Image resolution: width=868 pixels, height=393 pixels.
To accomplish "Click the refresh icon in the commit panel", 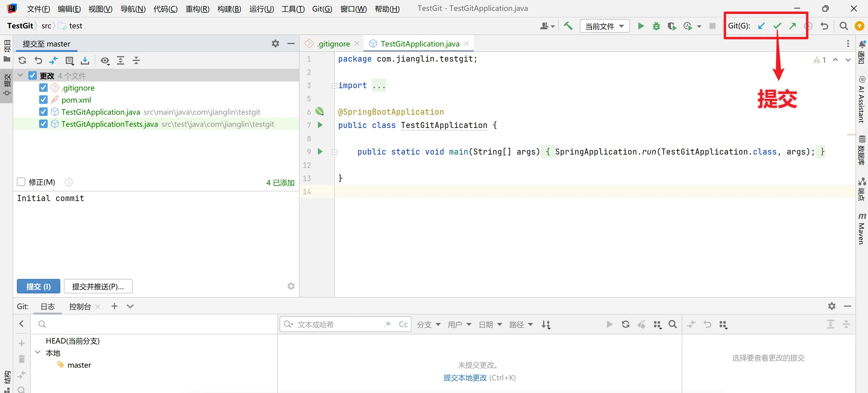I will point(23,61).
